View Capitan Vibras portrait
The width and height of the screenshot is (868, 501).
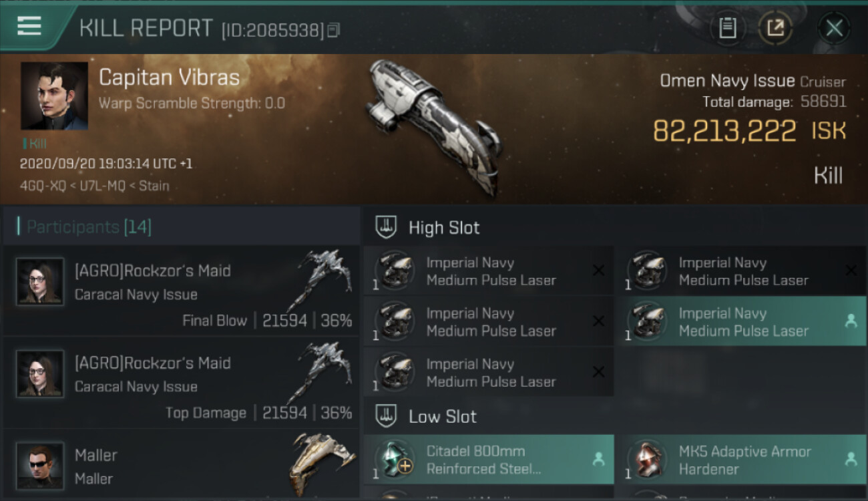point(54,96)
